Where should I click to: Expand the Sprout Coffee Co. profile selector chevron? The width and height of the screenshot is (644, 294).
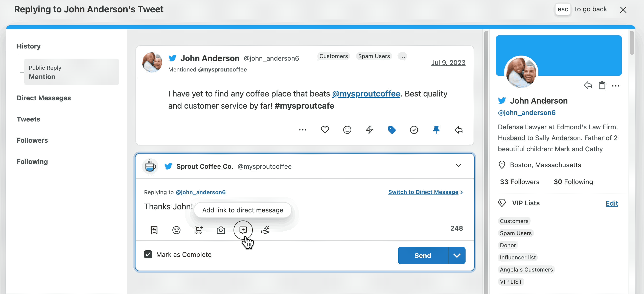click(458, 166)
